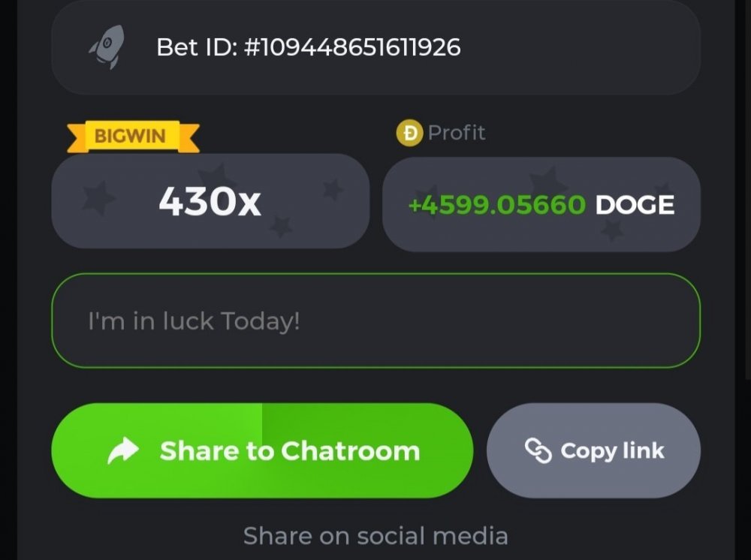Click the large star left of 430x
The width and height of the screenshot is (751, 560).
98,197
